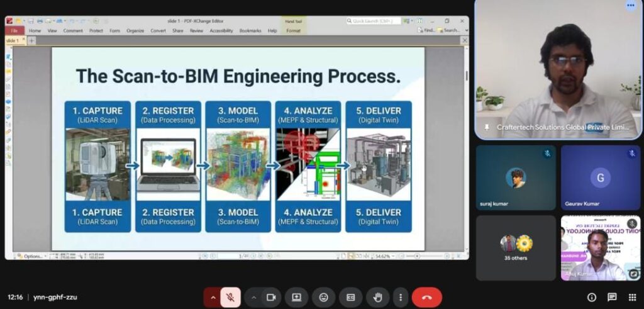The height and width of the screenshot is (309, 644).
Task: Unmute the microphone in Meet
Action: click(x=230, y=297)
